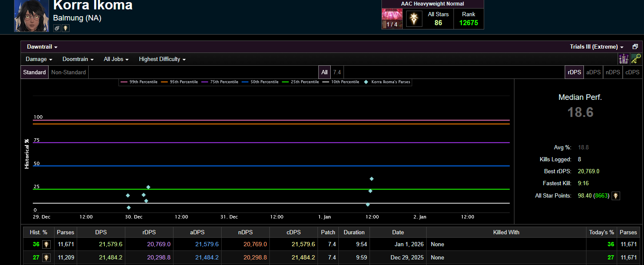Click the 11,209 parses cell

[x=65, y=257]
